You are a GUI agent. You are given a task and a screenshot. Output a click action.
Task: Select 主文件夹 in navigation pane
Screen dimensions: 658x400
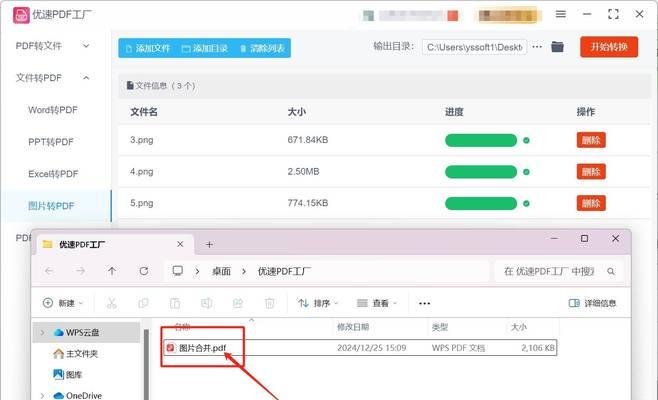(76, 353)
